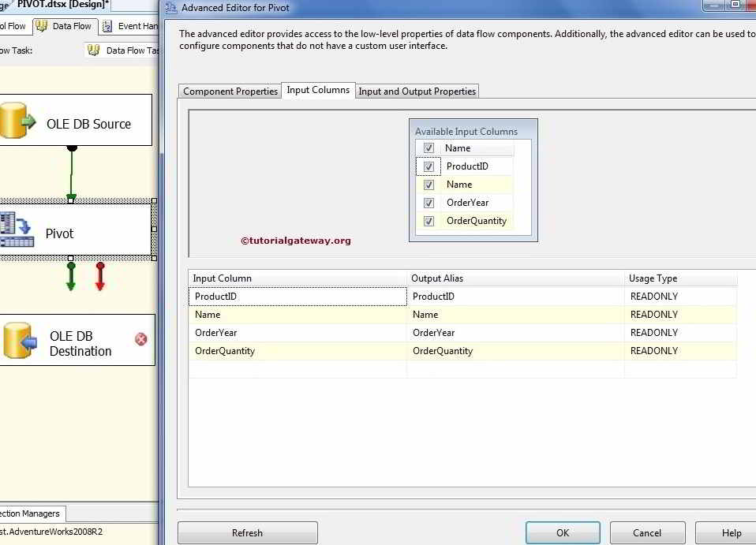Open the READONLY dropdown for OrderQuantity row
Screen dimensions: 756x545
(x=680, y=350)
